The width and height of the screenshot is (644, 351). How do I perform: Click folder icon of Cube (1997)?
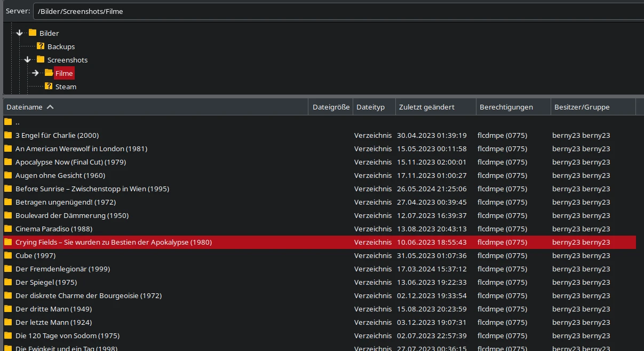pos(8,255)
